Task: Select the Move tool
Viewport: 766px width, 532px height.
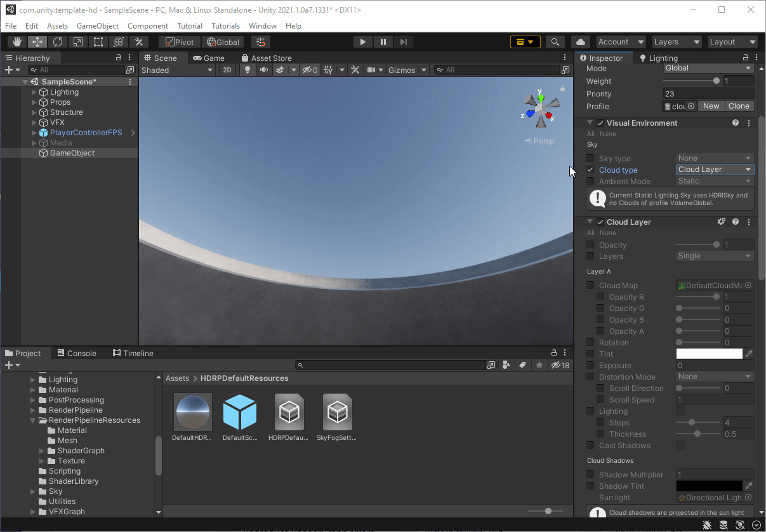Action: coord(37,42)
